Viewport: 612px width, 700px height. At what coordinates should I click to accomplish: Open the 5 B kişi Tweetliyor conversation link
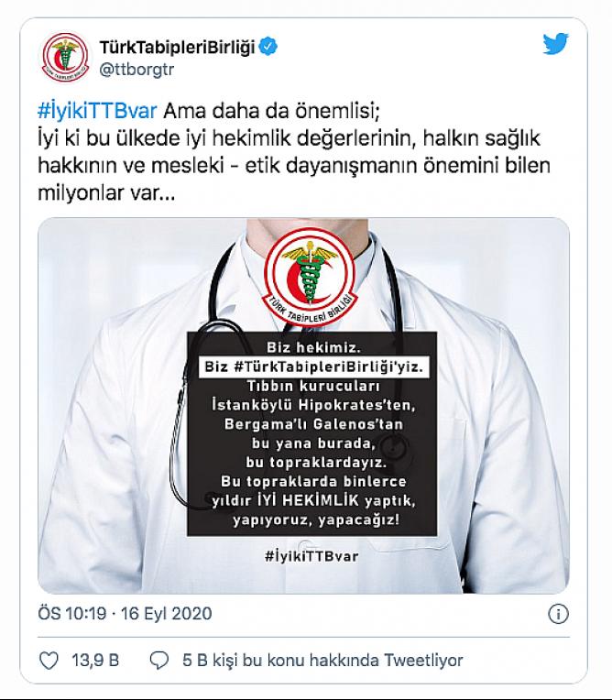322,660
